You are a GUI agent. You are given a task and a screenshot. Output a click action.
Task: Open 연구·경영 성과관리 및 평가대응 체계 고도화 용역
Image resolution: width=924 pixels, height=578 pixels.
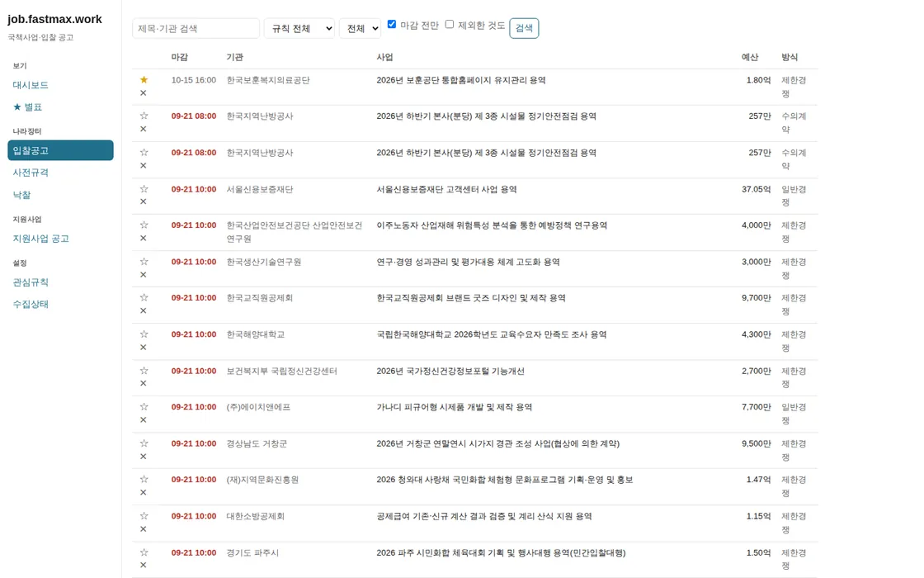(x=468, y=261)
